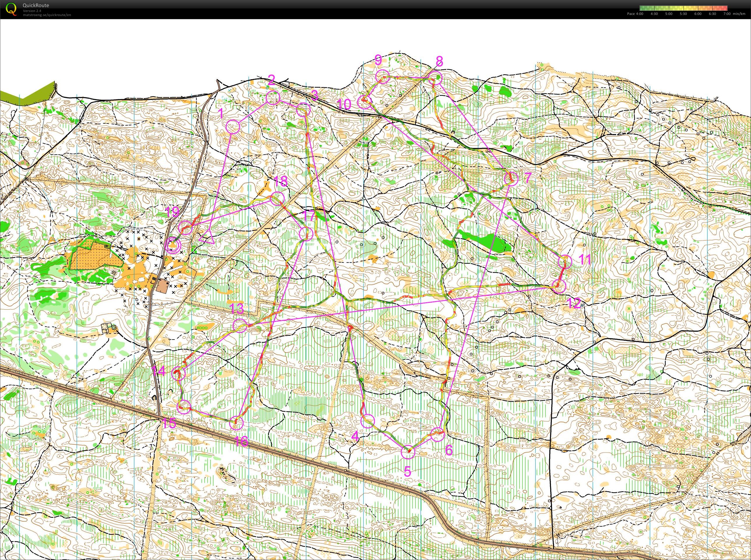The width and height of the screenshot is (751, 560).
Task: Select control circle 9
Action: coord(383,76)
